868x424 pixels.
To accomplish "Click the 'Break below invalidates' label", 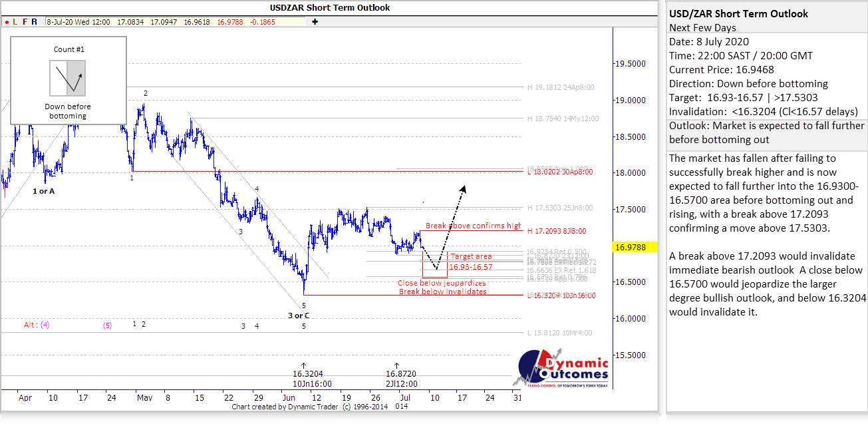I will point(442,292).
